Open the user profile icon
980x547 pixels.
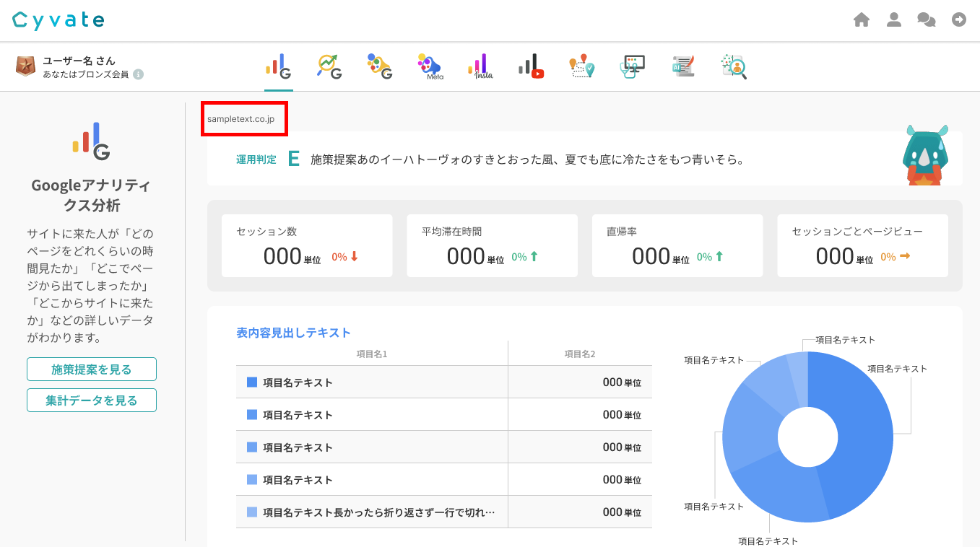pyautogui.click(x=894, y=20)
